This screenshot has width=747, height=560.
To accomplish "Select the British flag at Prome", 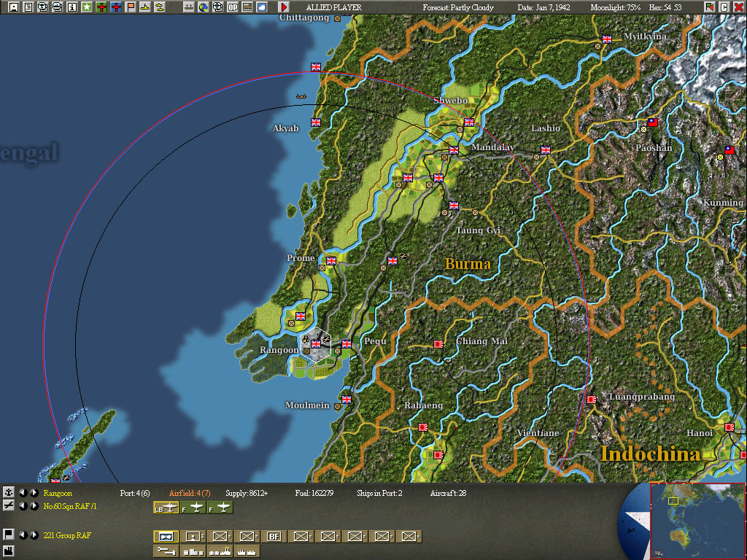I will (x=331, y=260).
